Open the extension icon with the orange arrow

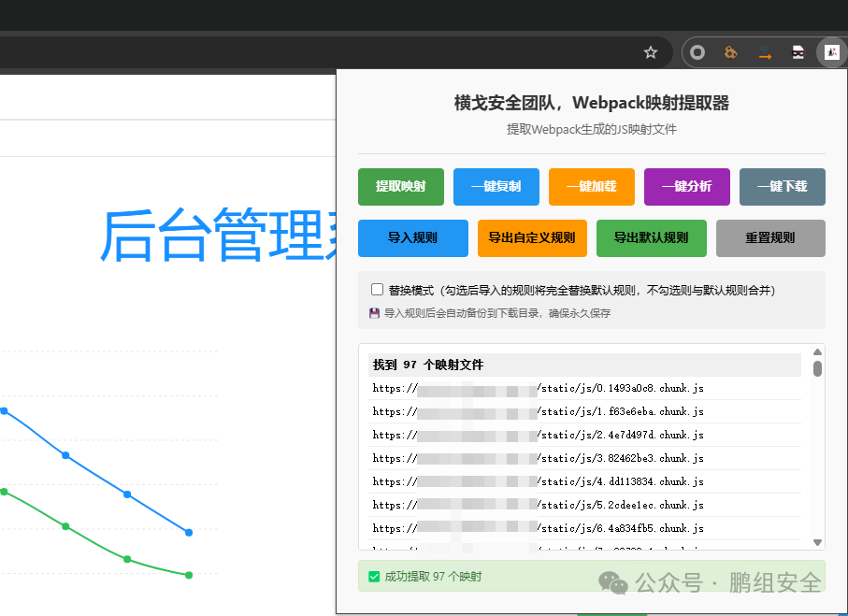point(765,52)
